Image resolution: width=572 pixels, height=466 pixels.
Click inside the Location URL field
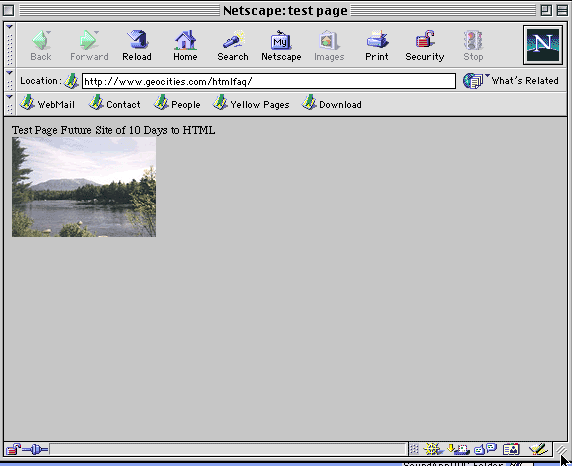point(269,81)
